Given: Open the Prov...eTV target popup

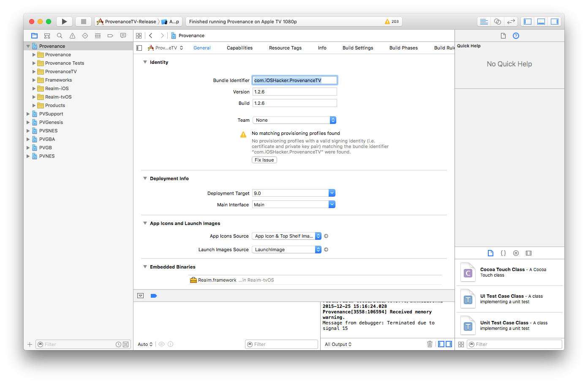Looking at the screenshot, I should [165, 48].
